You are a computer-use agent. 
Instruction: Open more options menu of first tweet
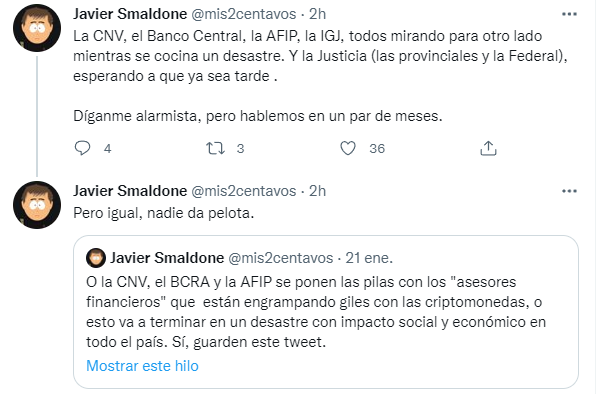tap(569, 14)
